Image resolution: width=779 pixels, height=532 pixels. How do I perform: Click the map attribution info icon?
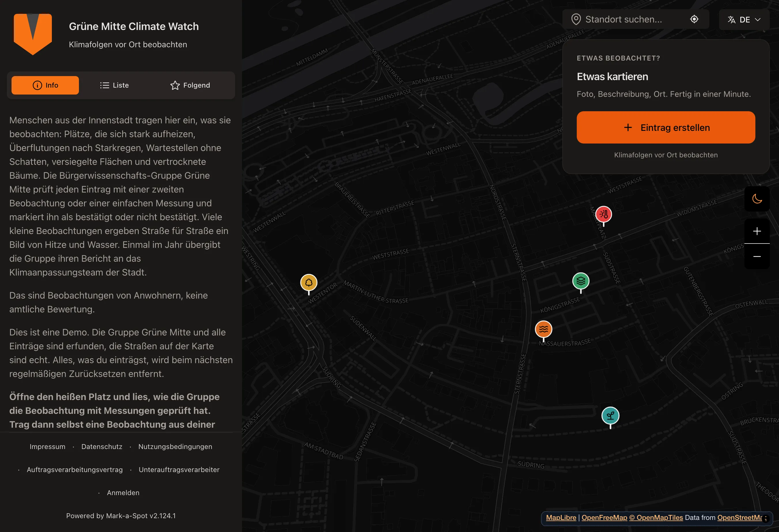pyautogui.click(x=765, y=518)
